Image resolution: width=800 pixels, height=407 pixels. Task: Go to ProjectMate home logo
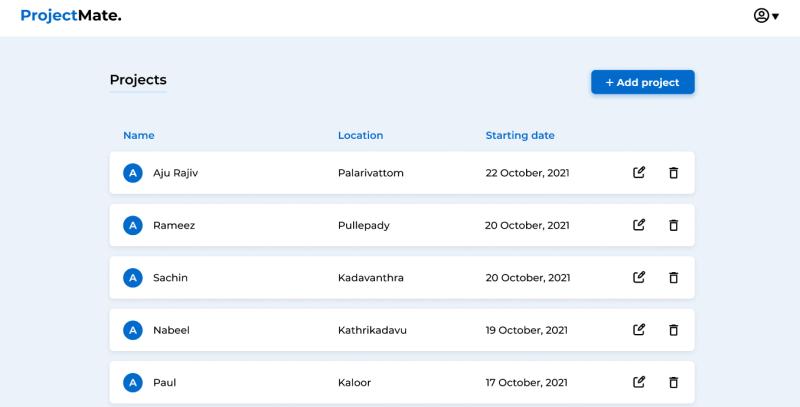pyautogui.click(x=70, y=16)
